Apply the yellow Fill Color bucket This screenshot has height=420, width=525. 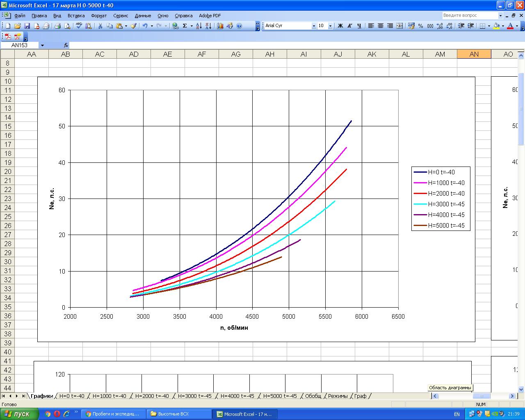(496, 26)
